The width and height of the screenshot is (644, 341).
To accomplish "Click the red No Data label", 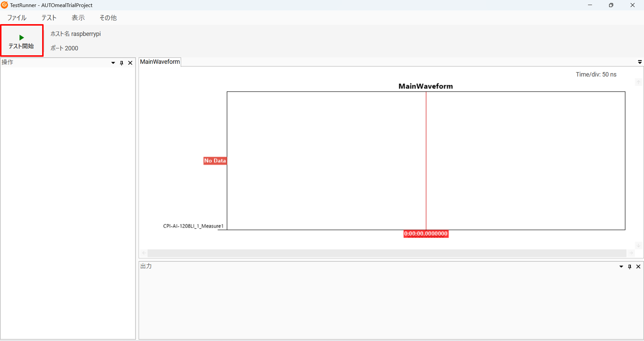I will [215, 161].
